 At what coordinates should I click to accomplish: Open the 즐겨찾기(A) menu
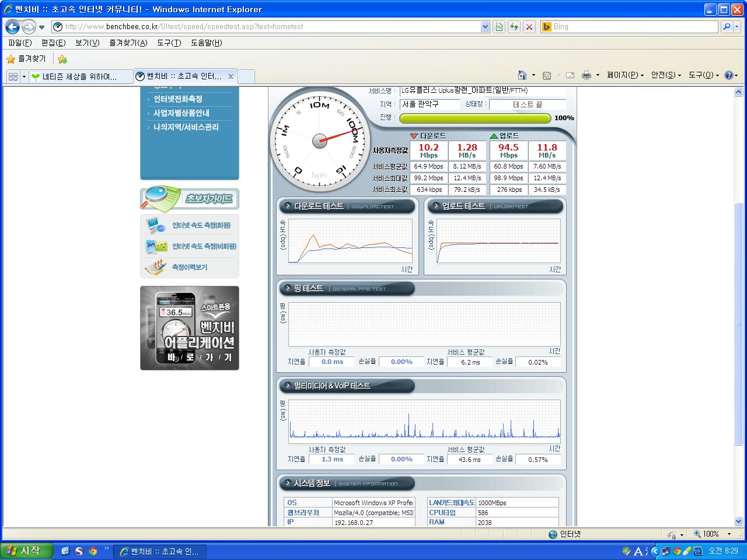click(128, 43)
